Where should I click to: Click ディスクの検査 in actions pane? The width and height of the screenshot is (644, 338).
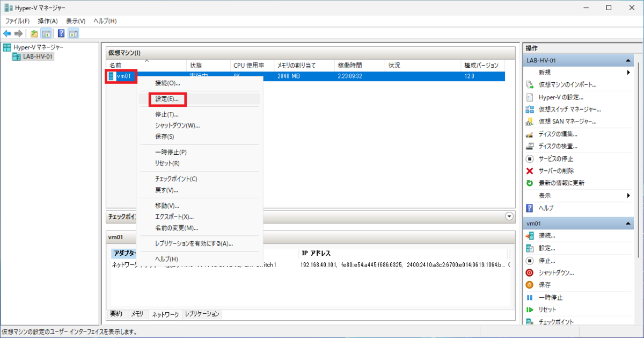558,146
